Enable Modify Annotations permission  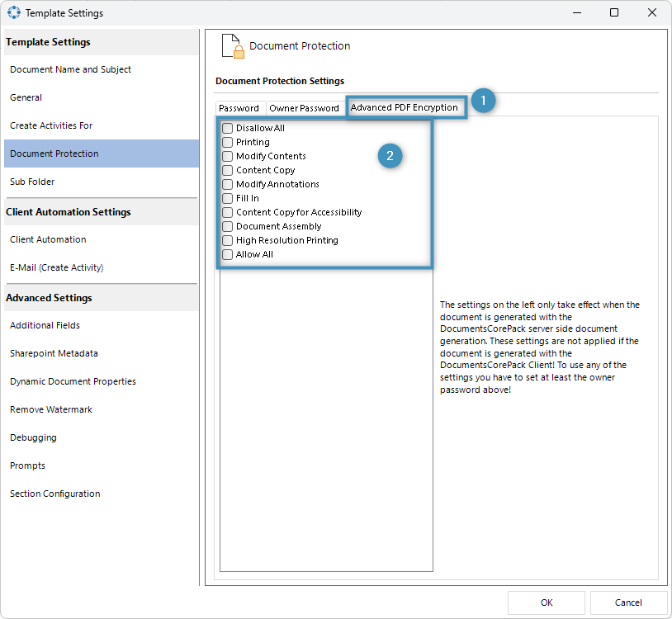(228, 184)
